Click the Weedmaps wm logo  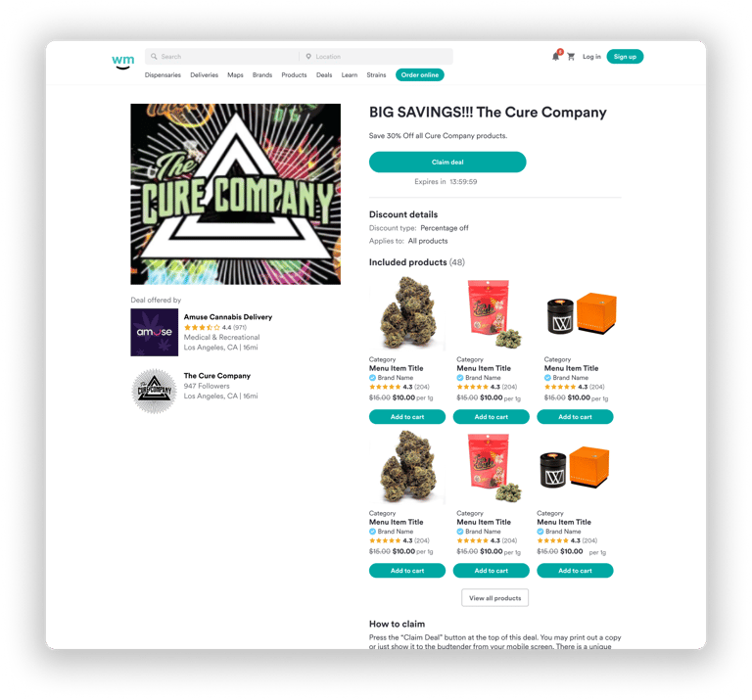click(x=123, y=62)
